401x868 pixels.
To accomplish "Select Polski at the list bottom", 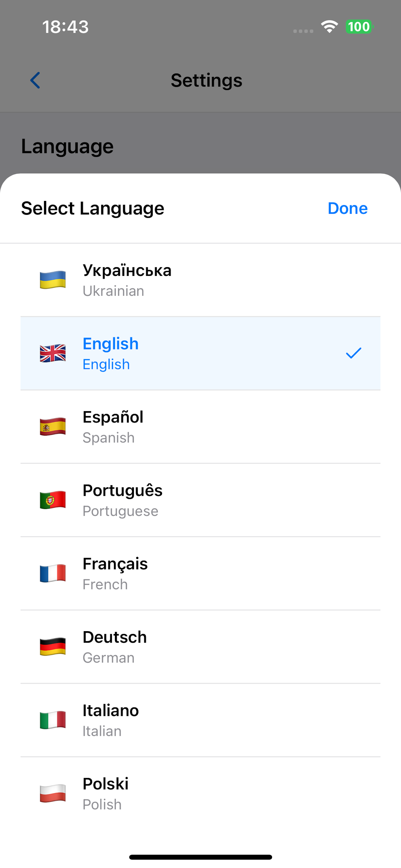I will point(200,793).
